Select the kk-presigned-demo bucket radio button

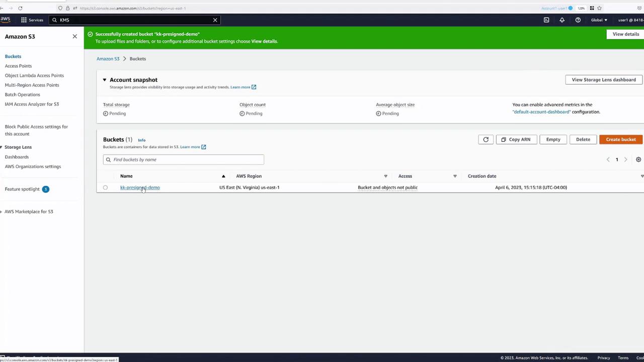pos(105,188)
